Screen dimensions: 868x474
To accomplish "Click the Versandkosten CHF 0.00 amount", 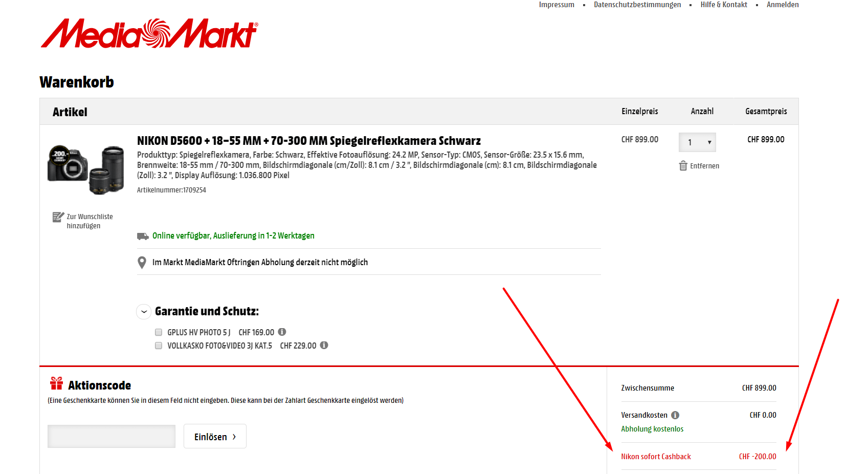I will click(x=763, y=415).
